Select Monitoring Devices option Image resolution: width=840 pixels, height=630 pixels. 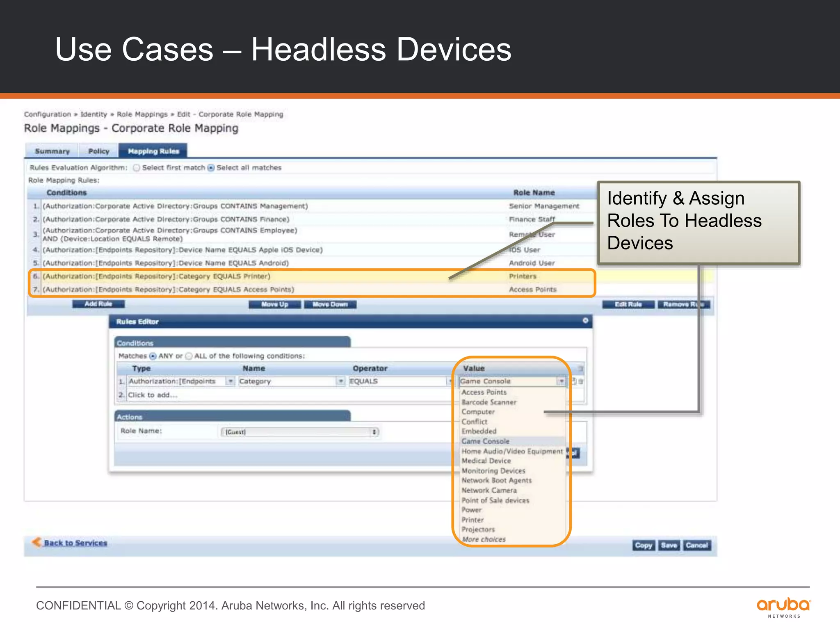[493, 471]
